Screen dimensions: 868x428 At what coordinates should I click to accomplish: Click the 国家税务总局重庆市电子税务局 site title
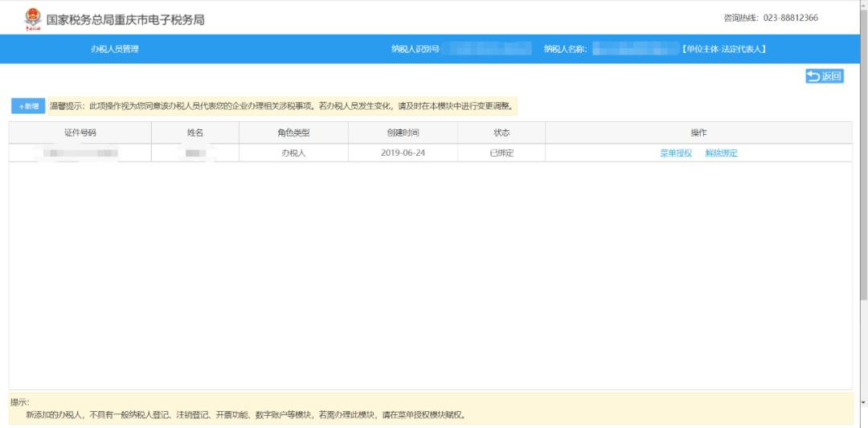(x=125, y=19)
